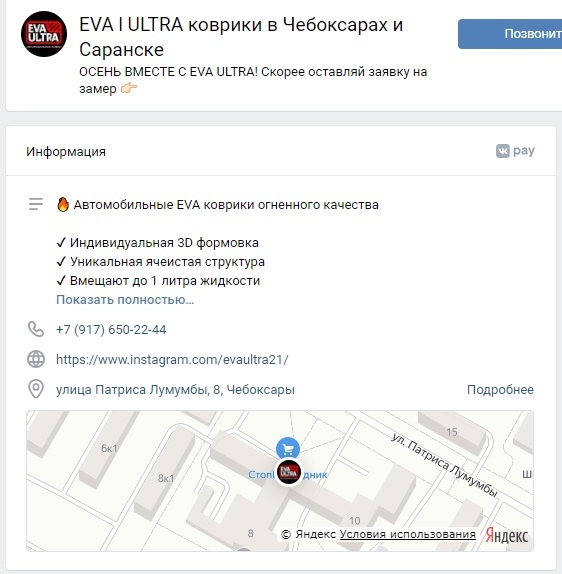Click building 15 on the map
562x574 pixels.
(452, 432)
